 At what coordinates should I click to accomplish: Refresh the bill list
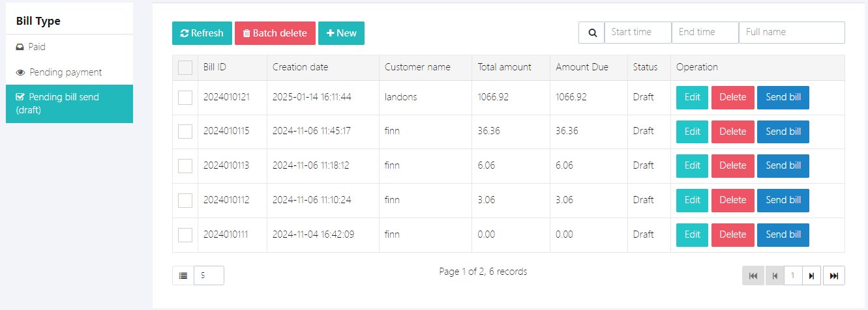tap(202, 33)
